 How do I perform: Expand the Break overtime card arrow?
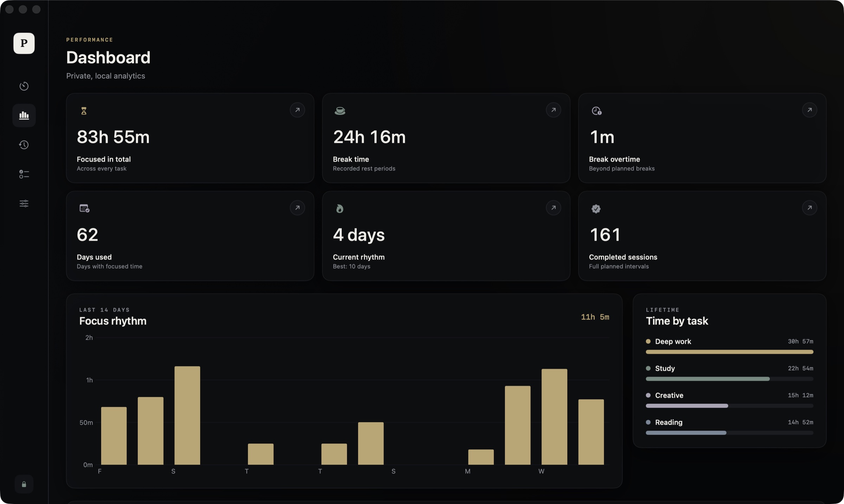[x=809, y=110]
